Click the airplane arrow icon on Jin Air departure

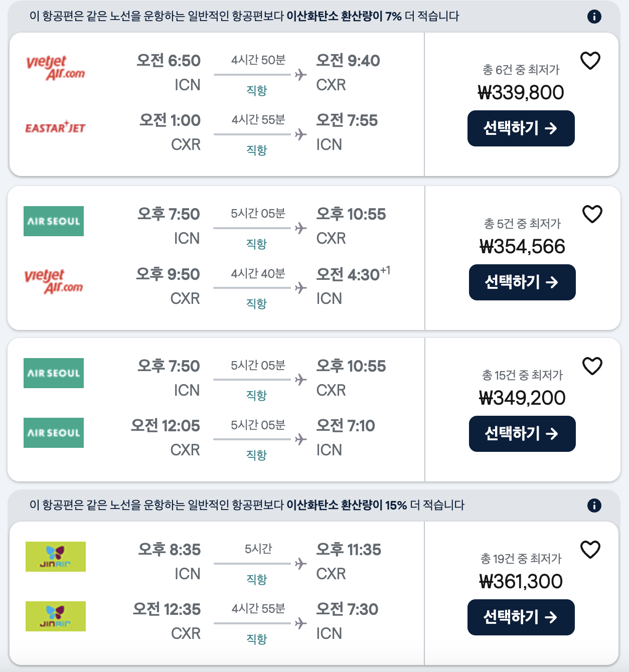(x=300, y=563)
